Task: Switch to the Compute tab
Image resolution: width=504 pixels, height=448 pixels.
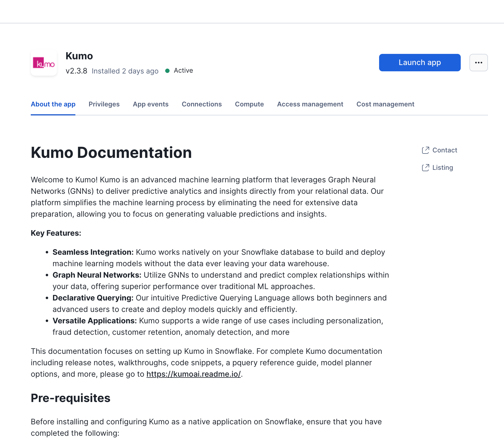Action: [249, 104]
